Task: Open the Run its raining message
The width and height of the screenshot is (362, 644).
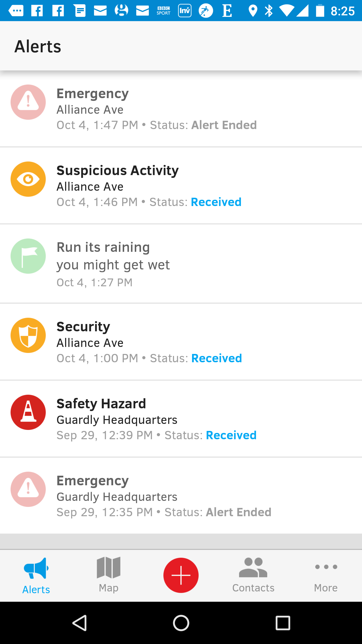Action: pyautogui.click(x=103, y=248)
